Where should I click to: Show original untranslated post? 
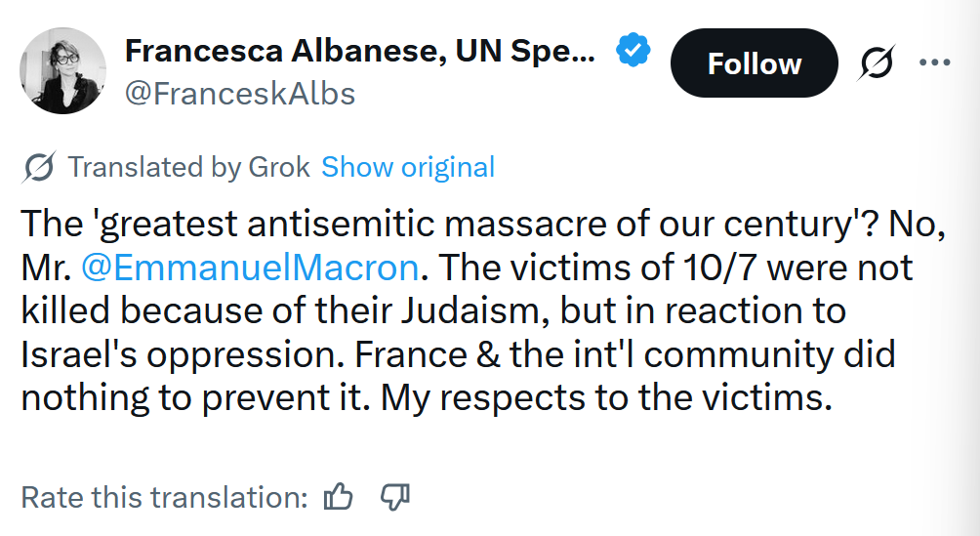408,168
